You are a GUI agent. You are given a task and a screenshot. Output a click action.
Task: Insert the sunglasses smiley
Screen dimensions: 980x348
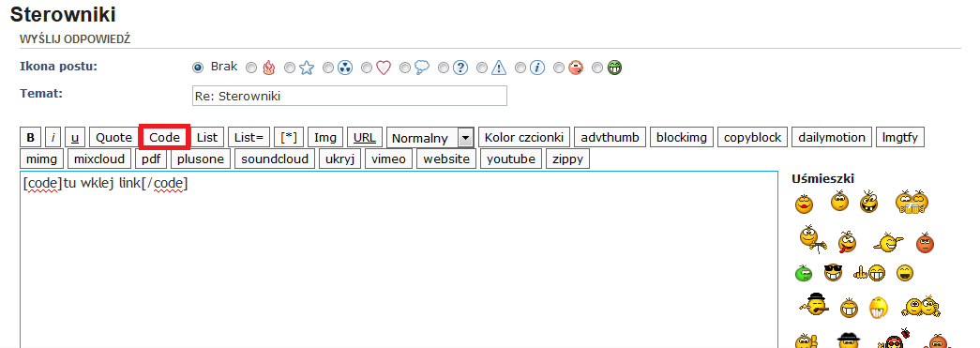[x=833, y=272]
